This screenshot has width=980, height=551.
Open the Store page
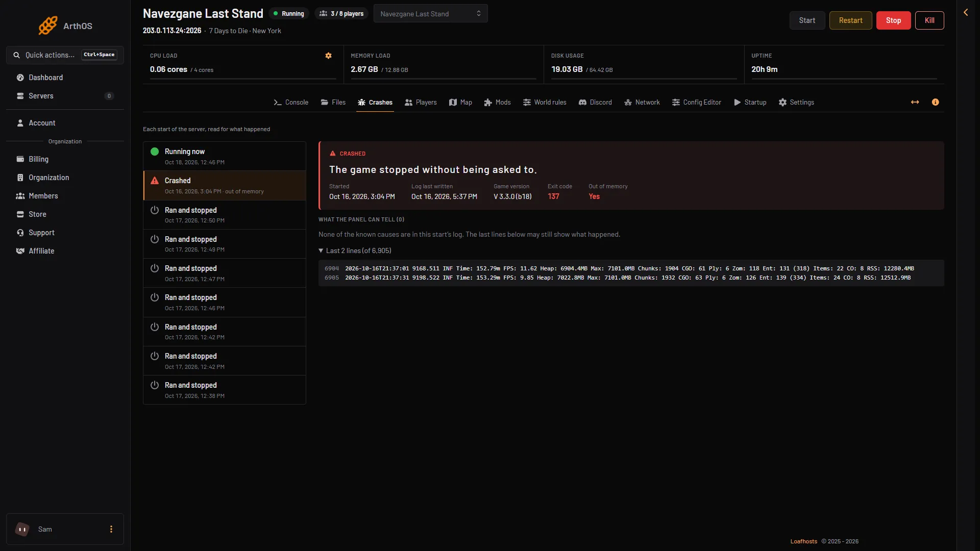pos(65,214)
